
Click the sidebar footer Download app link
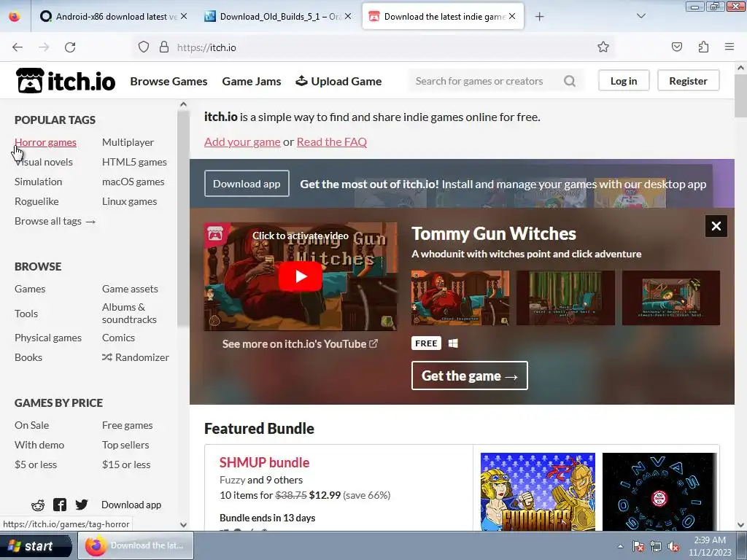click(131, 505)
